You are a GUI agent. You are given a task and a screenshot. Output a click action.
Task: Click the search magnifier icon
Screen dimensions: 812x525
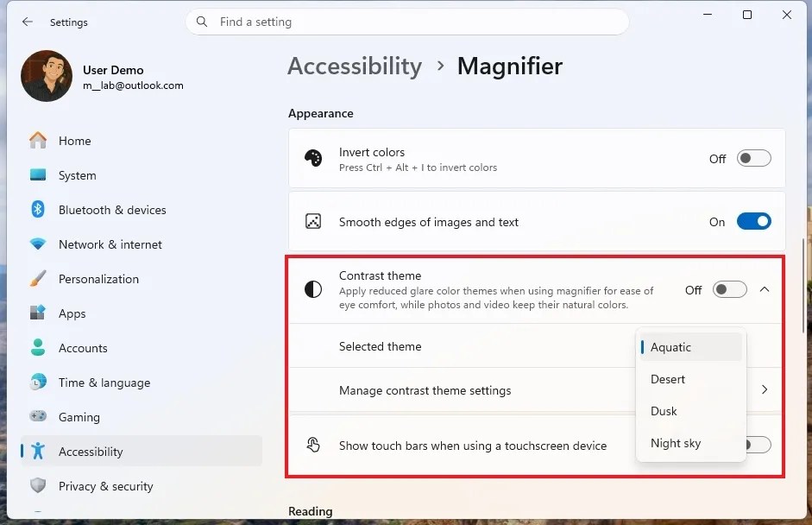(x=202, y=22)
